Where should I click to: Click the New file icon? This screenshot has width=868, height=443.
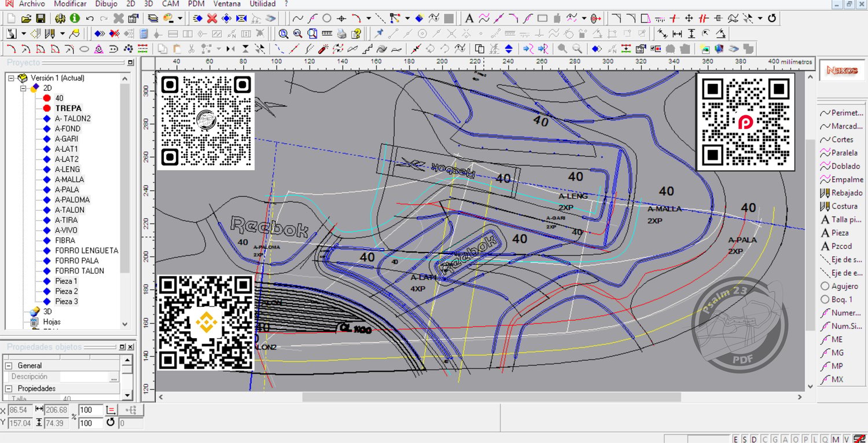11,19
